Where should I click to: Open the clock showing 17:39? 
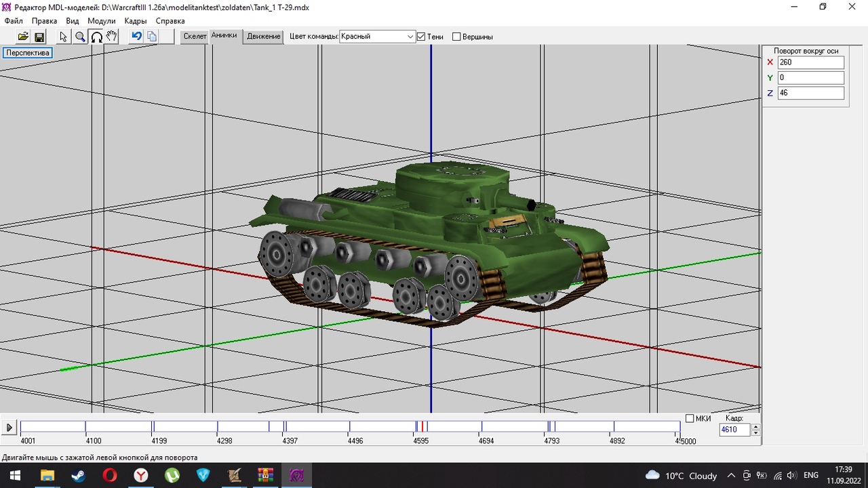844,475
